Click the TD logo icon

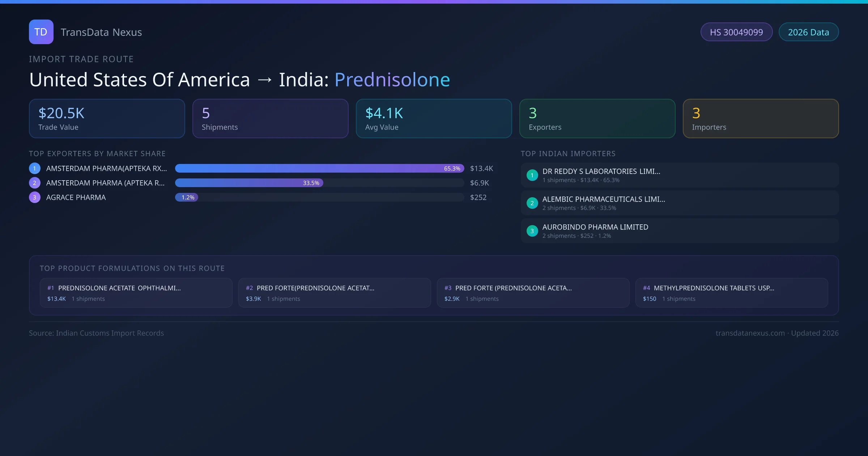(41, 32)
